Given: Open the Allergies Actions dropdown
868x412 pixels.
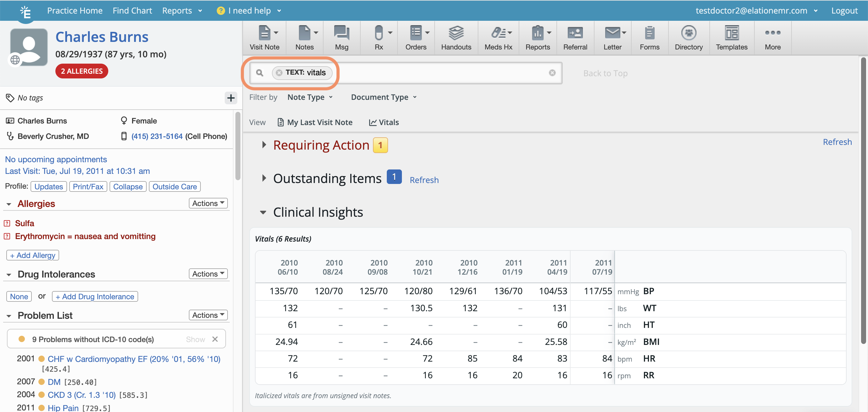Looking at the screenshot, I should (x=208, y=203).
